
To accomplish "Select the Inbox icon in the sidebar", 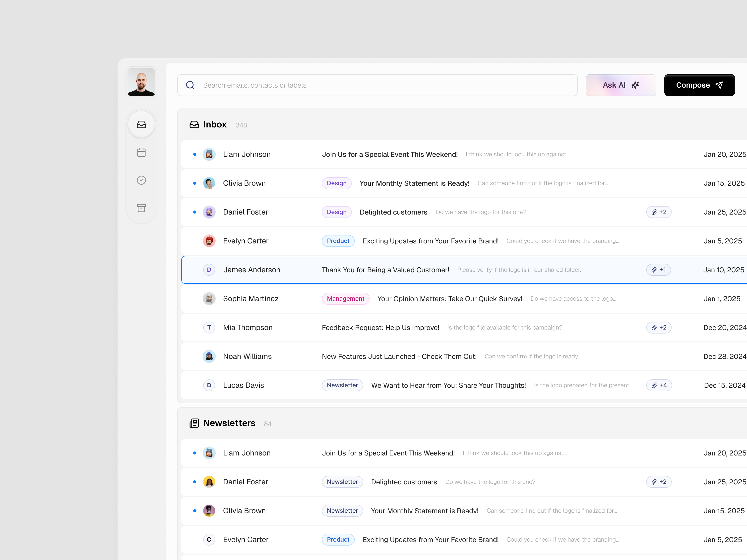I will coord(141,124).
